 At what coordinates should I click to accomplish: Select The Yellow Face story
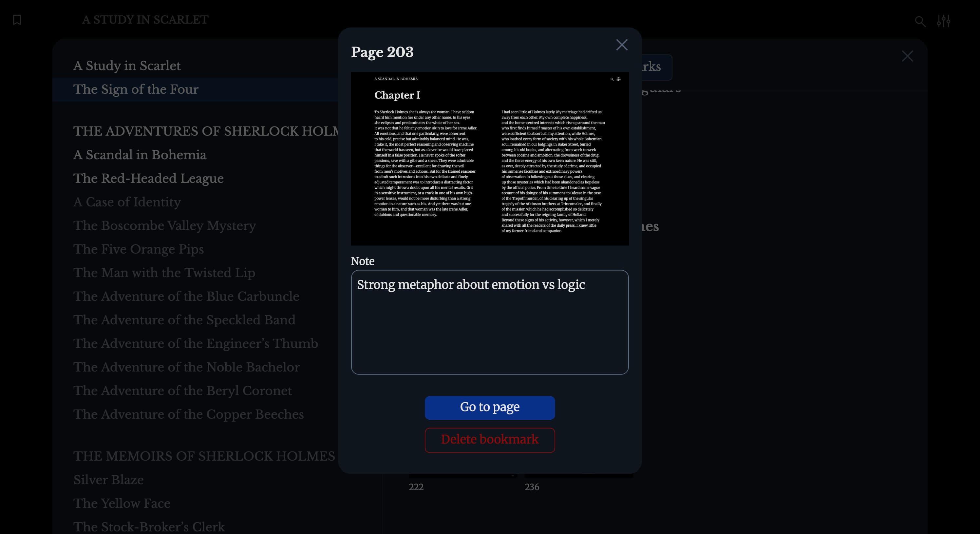tap(122, 504)
